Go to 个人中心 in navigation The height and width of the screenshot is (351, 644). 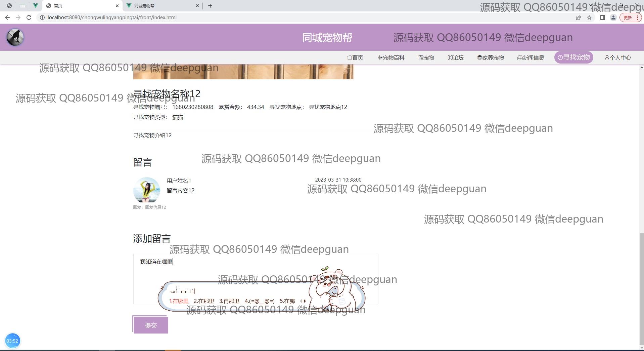[618, 57]
